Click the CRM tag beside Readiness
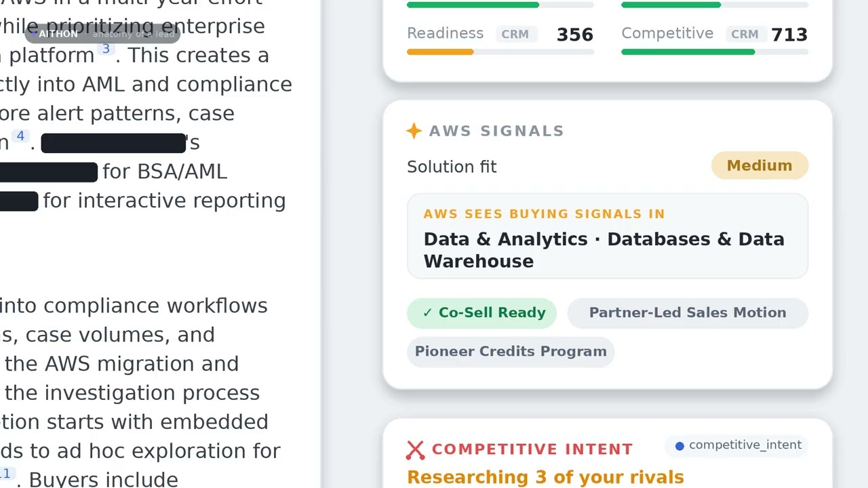Image resolution: width=868 pixels, height=488 pixels. coord(515,34)
